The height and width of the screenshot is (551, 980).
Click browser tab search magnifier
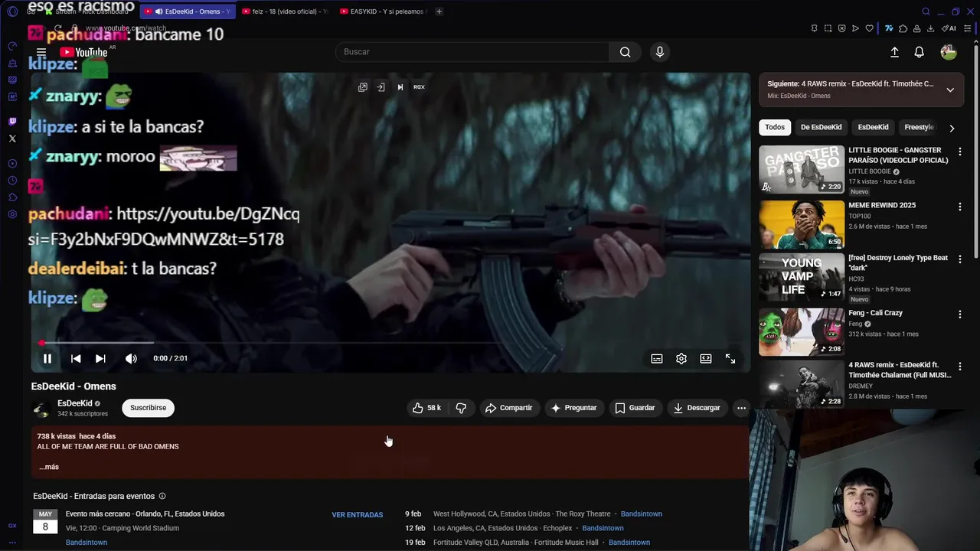(926, 11)
